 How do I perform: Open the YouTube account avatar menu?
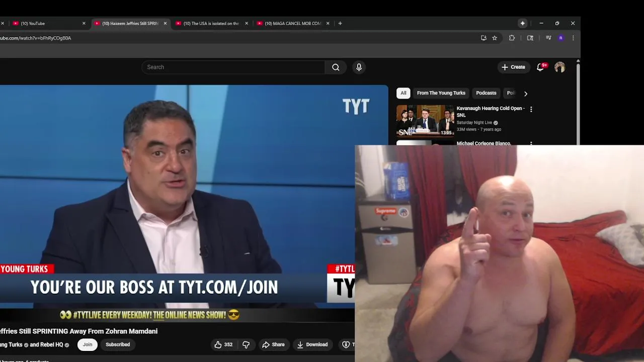tap(559, 67)
